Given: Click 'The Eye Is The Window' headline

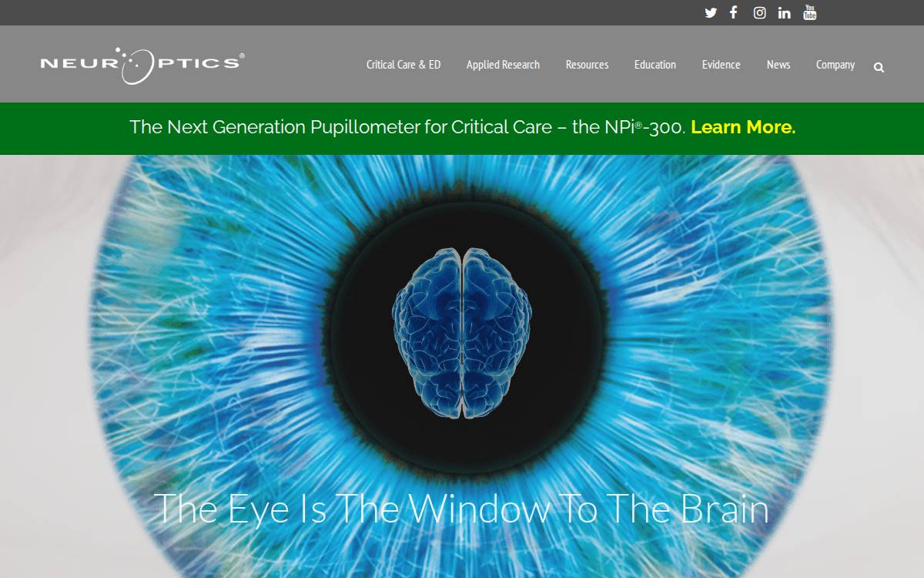Looking at the screenshot, I should click(462, 509).
